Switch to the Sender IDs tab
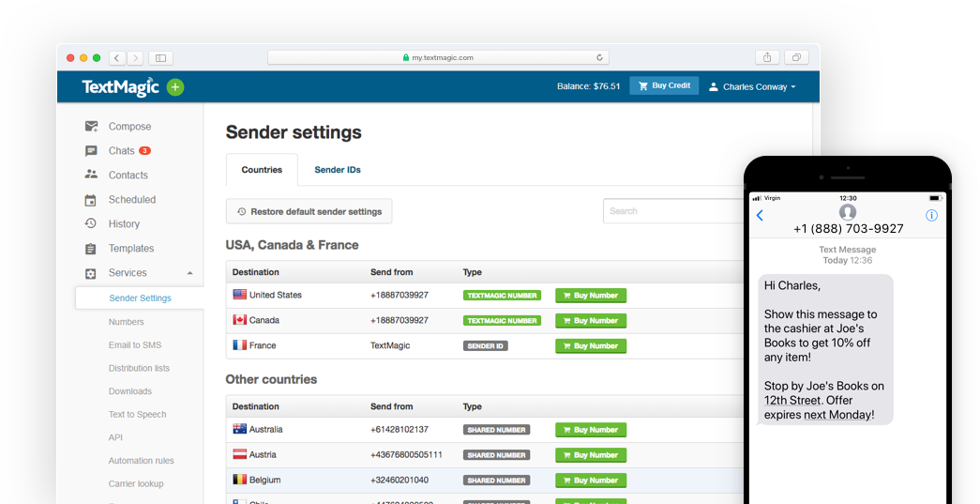This screenshot has height=504, width=980. (338, 170)
